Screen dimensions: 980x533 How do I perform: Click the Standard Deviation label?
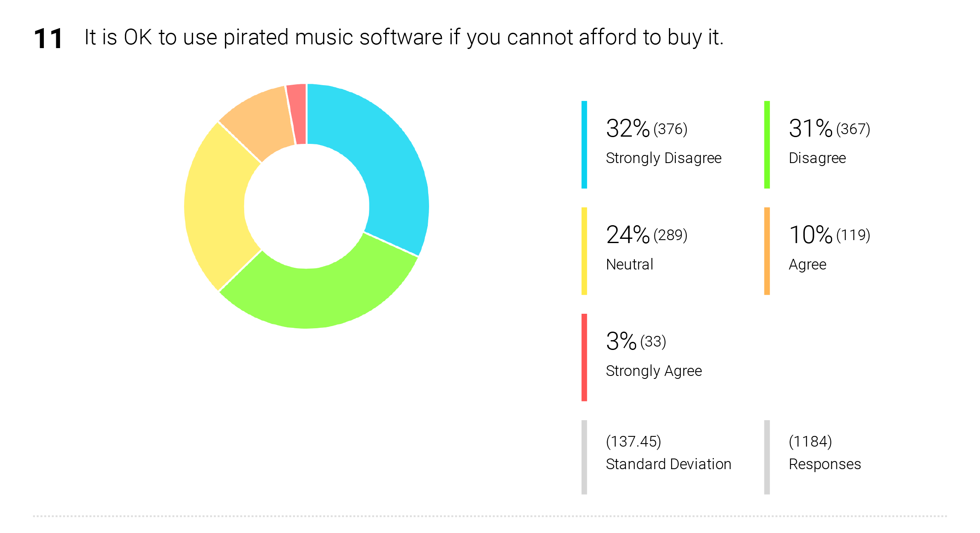pos(669,464)
